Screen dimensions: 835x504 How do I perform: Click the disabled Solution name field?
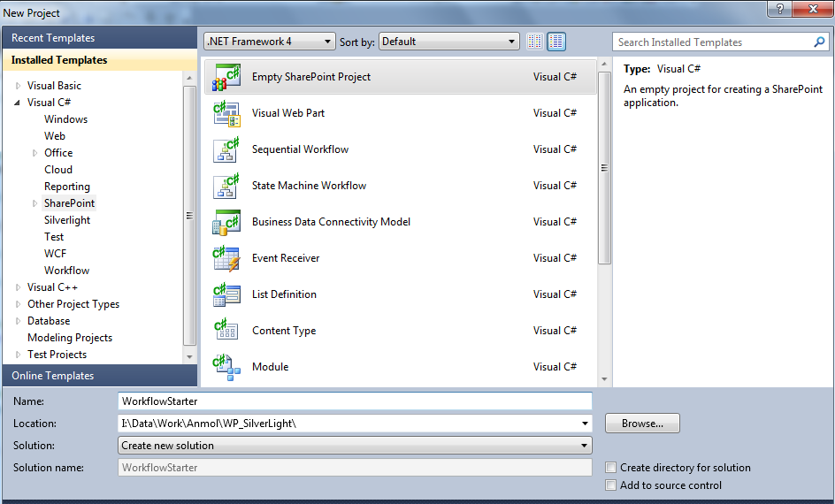click(355, 467)
